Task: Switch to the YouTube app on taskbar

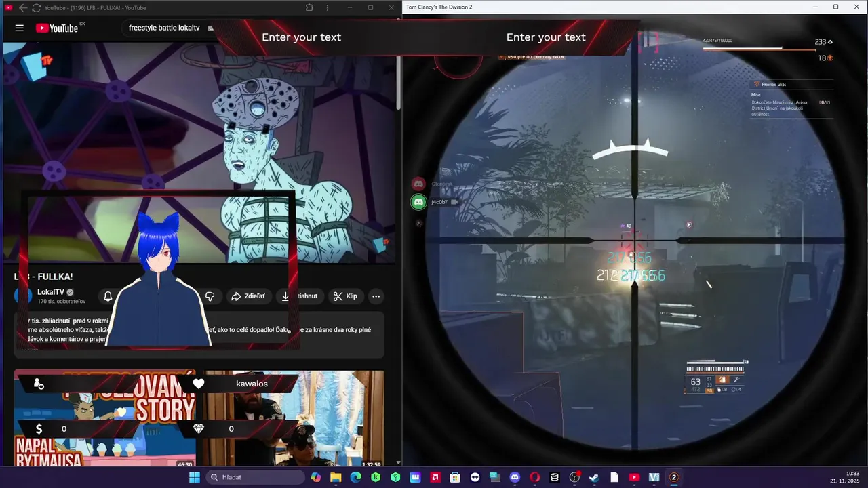Action: point(634,477)
